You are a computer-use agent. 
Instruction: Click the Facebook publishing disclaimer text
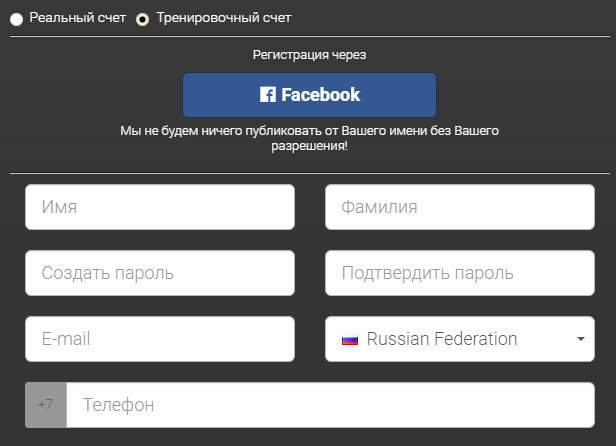[309, 138]
